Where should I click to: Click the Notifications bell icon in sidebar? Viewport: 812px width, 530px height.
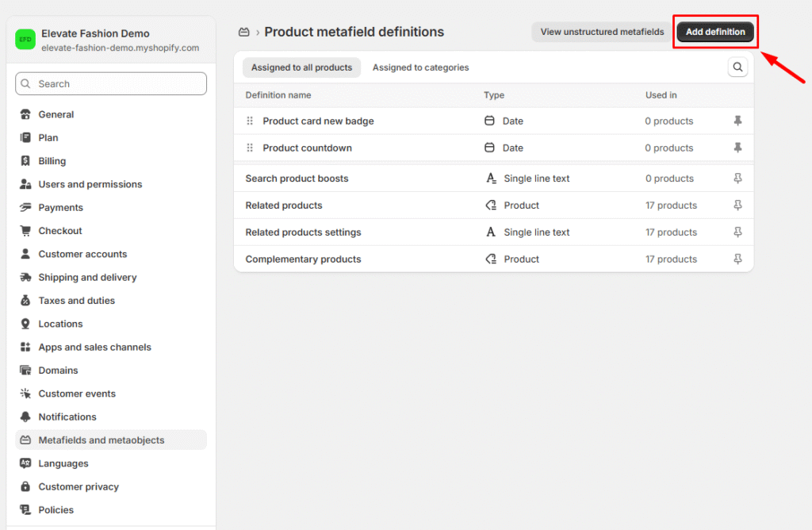pyautogui.click(x=25, y=417)
